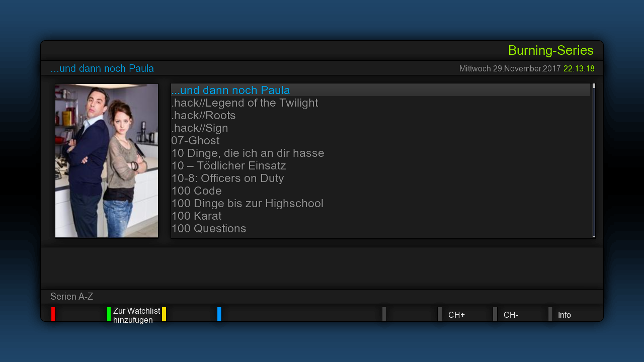Open '100 Questions' entry
The image size is (644, 362).
[x=208, y=229]
